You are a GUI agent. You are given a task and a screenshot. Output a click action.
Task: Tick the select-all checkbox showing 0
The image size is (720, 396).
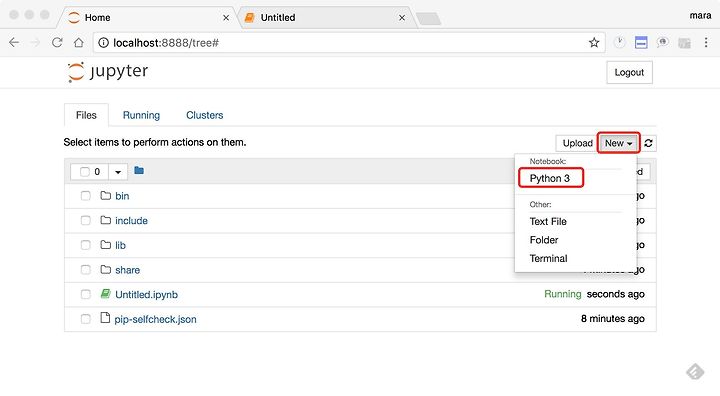click(x=84, y=172)
